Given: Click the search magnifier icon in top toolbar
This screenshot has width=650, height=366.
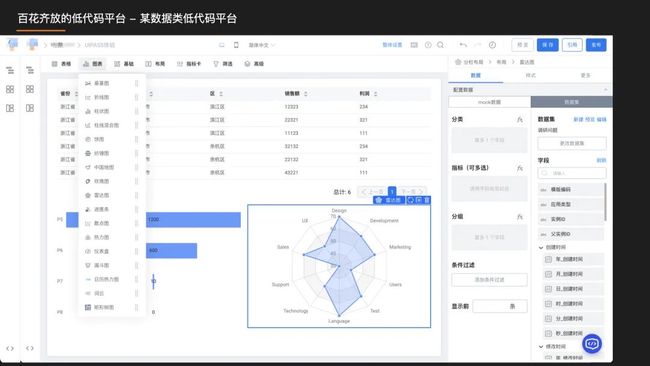Looking at the screenshot, I should coord(440,45).
